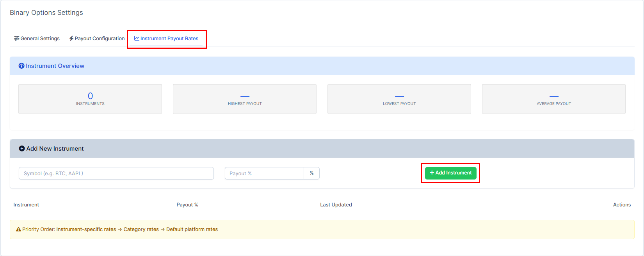Click the warning triangle icon in Priority Order notice
The image size is (644, 256).
pyautogui.click(x=18, y=229)
